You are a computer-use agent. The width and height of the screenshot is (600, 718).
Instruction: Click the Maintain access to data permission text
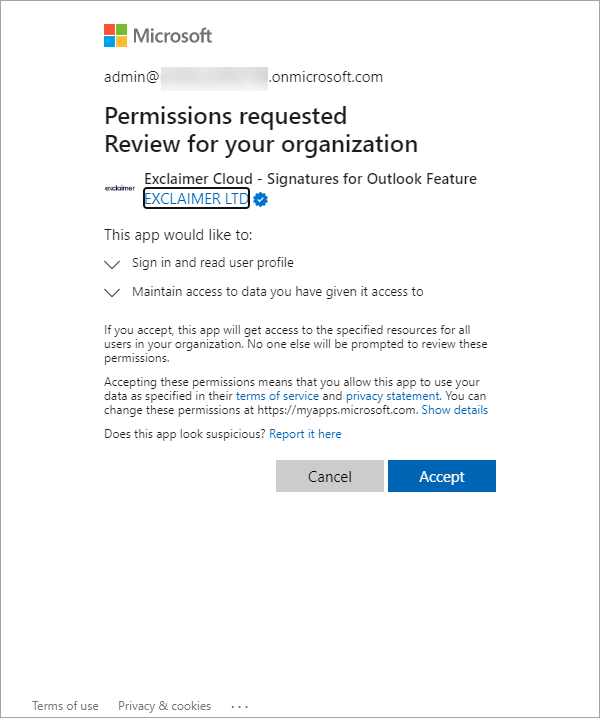[x=278, y=292]
